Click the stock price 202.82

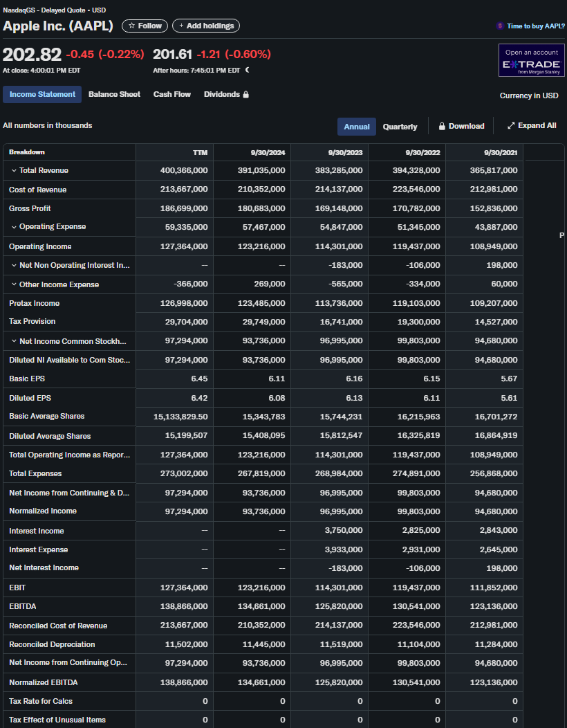pos(32,55)
